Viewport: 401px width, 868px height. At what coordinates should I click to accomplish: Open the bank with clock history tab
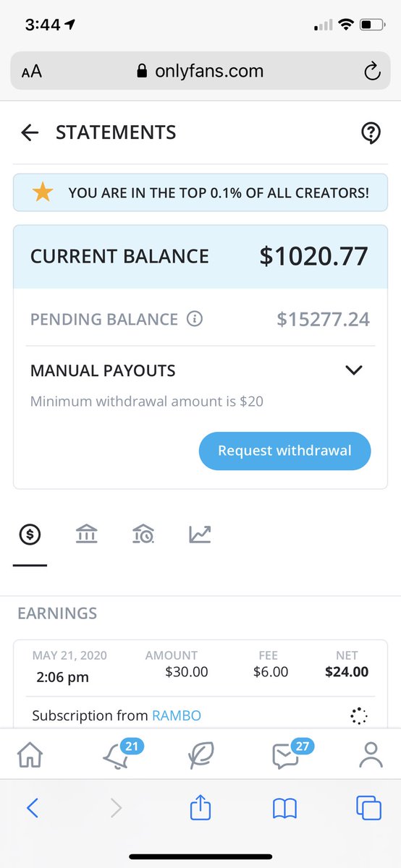click(x=143, y=535)
